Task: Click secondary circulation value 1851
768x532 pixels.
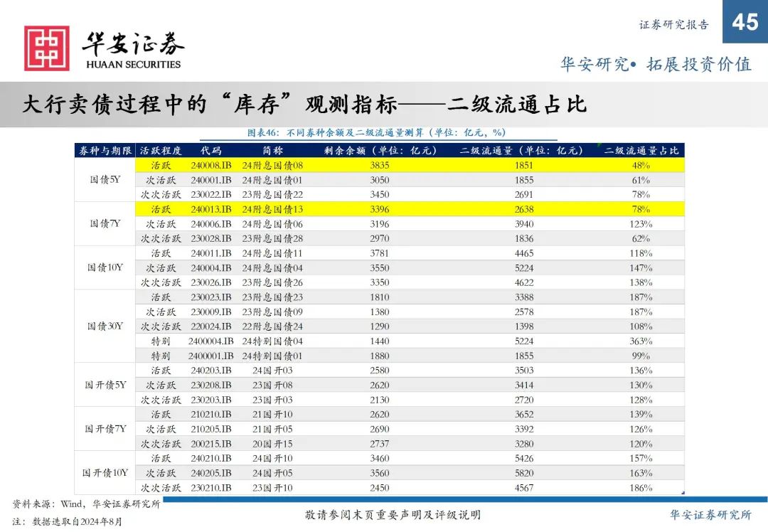Action: [523, 166]
